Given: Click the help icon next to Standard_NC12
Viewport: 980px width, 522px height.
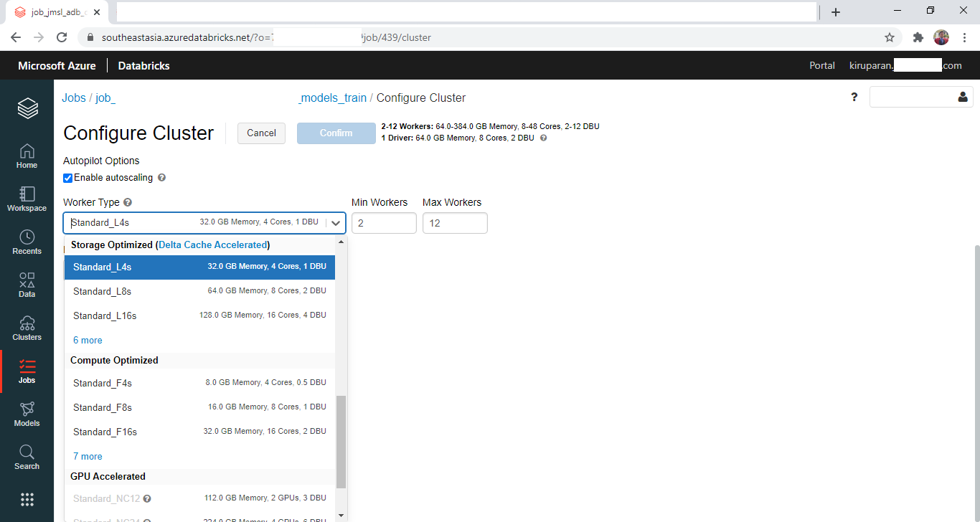Looking at the screenshot, I should (x=147, y=498).
